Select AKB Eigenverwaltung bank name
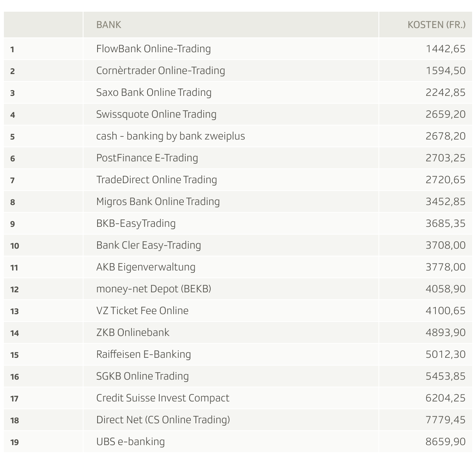476x456 pixels. tap(146, 267)
